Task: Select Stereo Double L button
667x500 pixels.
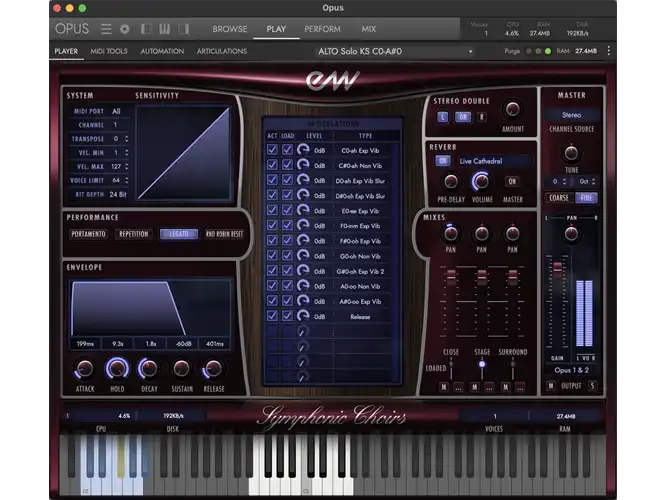Action: click(443, 117)
